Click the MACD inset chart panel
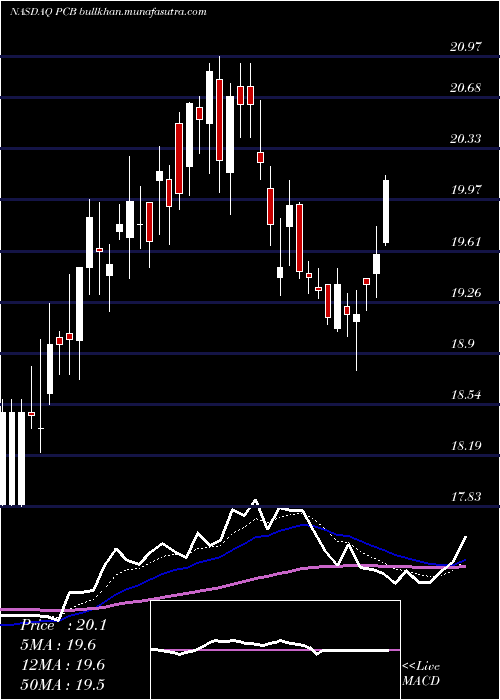500x700 pixels. pyautogui.click(x=275, y=650)
